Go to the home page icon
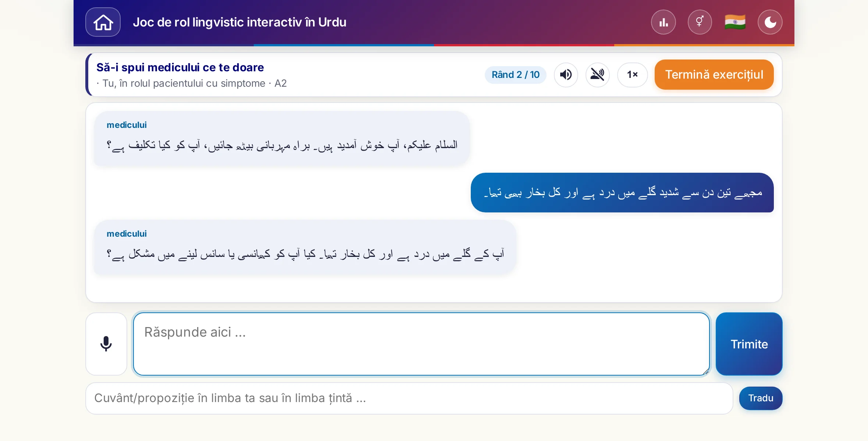This screenshot has width=868, height=441. tap(103, 22)
